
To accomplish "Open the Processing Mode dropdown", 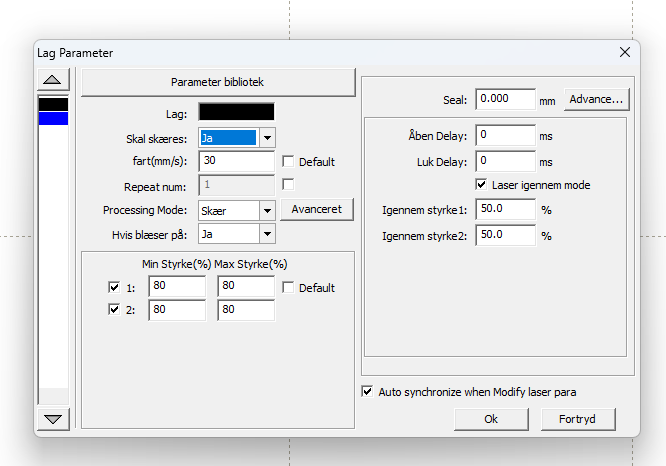I will point(267,211).
